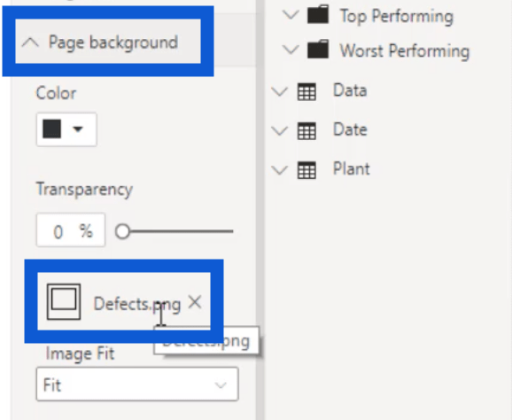Click the Worst Performing folder icon
The image size is (512, 420).
[318, 50]
